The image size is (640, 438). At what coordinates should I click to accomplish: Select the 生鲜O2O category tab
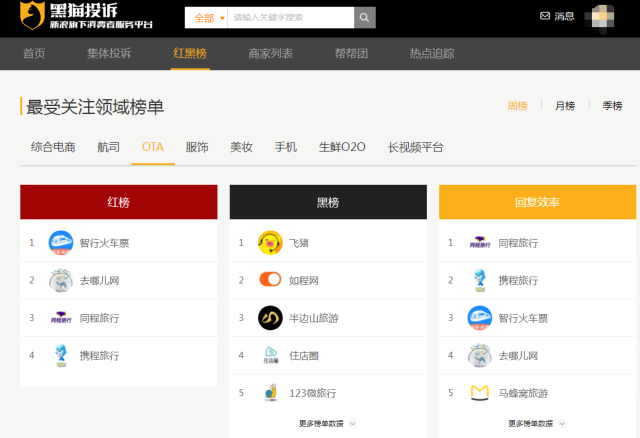(x=342, y=147)
